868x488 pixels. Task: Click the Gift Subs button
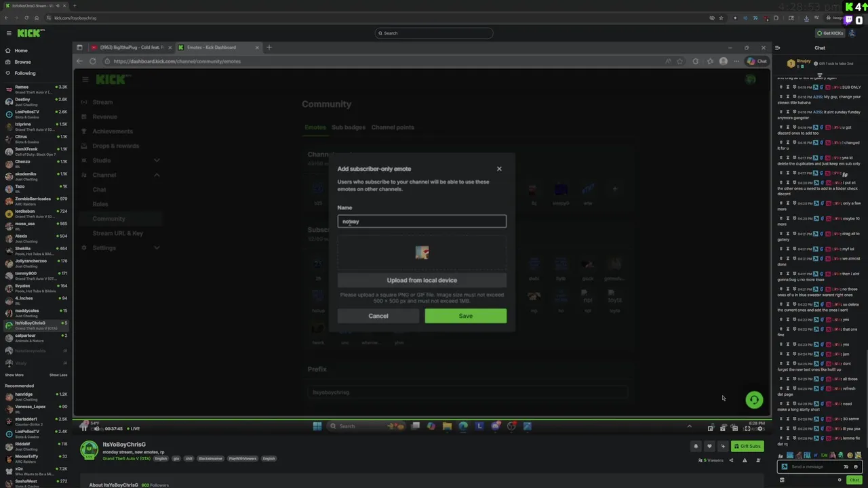747,446
